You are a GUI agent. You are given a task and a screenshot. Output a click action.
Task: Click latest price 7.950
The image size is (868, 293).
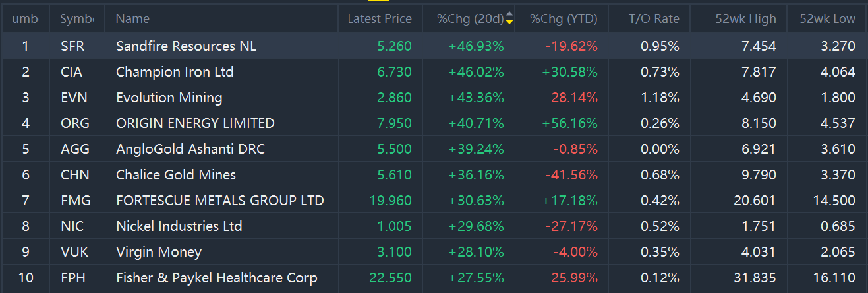394,123
